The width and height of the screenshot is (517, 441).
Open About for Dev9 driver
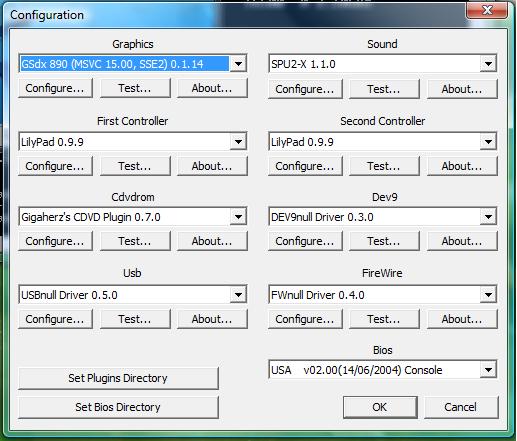tap(462, 241)
